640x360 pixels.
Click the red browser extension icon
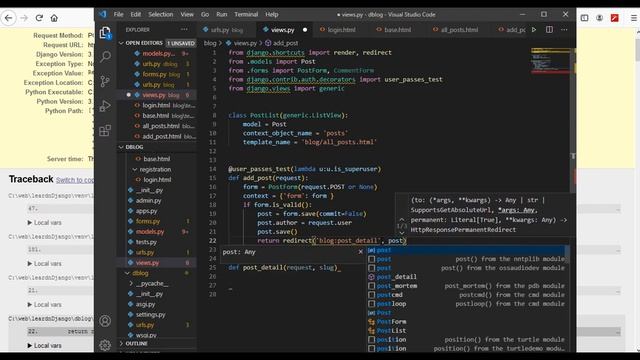614,18
